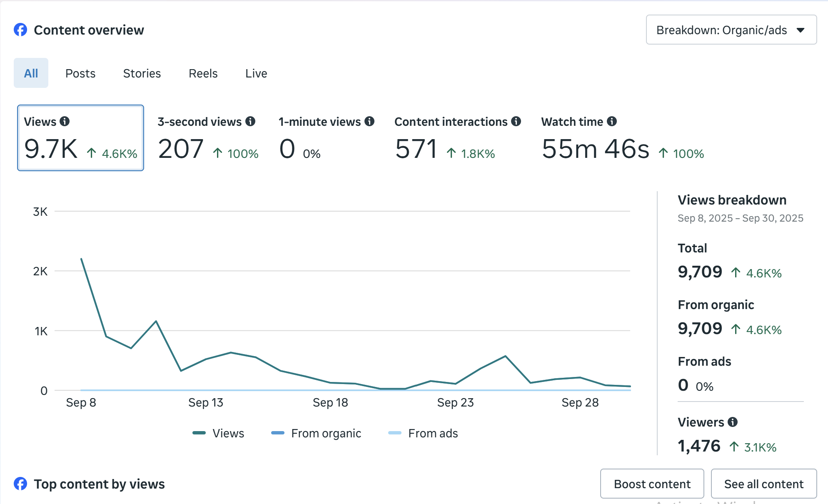Click the Viewers 1,476 value
This screenshot has width=828, height=504.
699,446
